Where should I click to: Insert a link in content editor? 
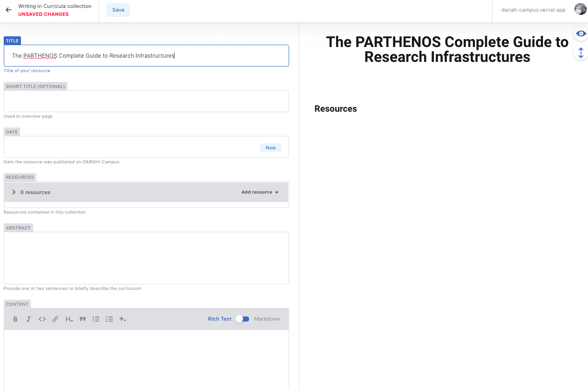[55, 319]
